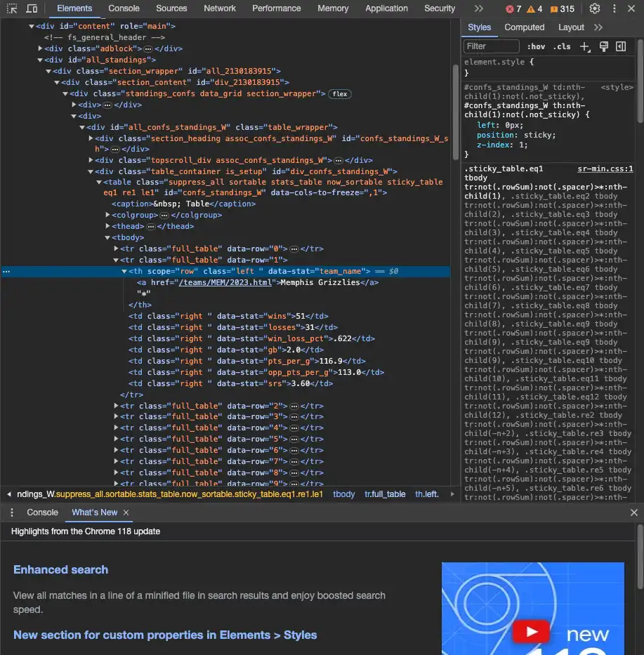Image resolution: width=644 pixels, height=655 pixels.
Task: Click the new style rule plus icon
Action: coord(585,46)
